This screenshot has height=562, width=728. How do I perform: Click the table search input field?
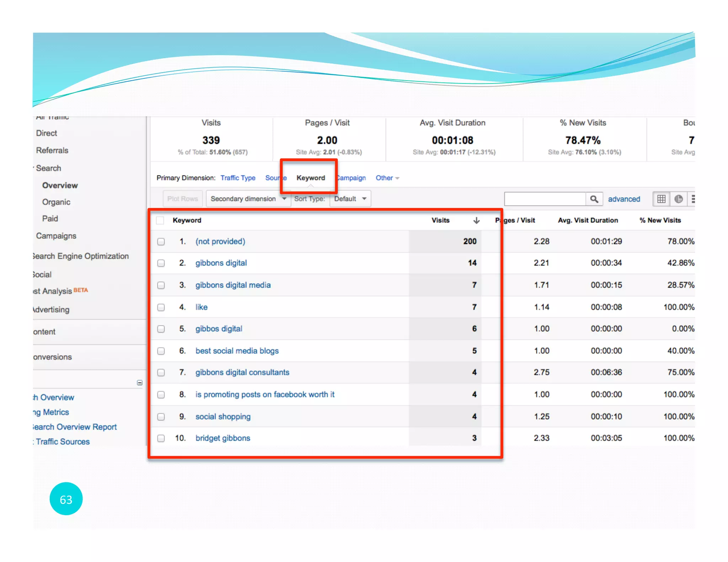545,199
